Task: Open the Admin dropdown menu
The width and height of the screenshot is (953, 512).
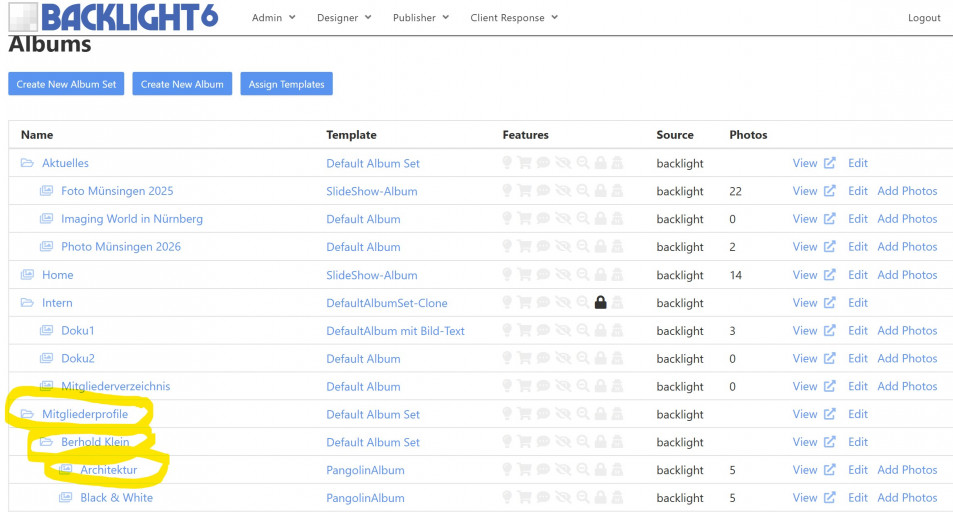Action: (x=273, y=18)
